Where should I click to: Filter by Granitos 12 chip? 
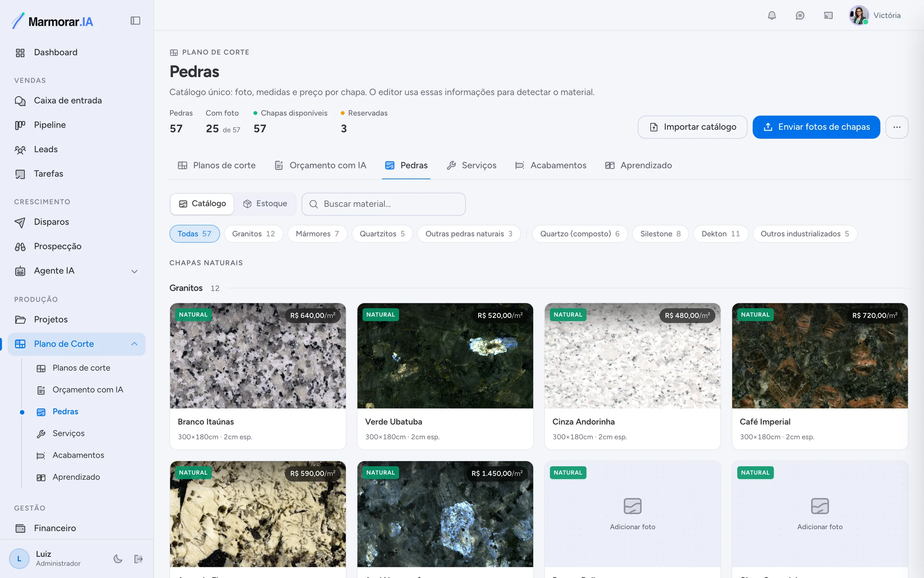tap(253, 234)
